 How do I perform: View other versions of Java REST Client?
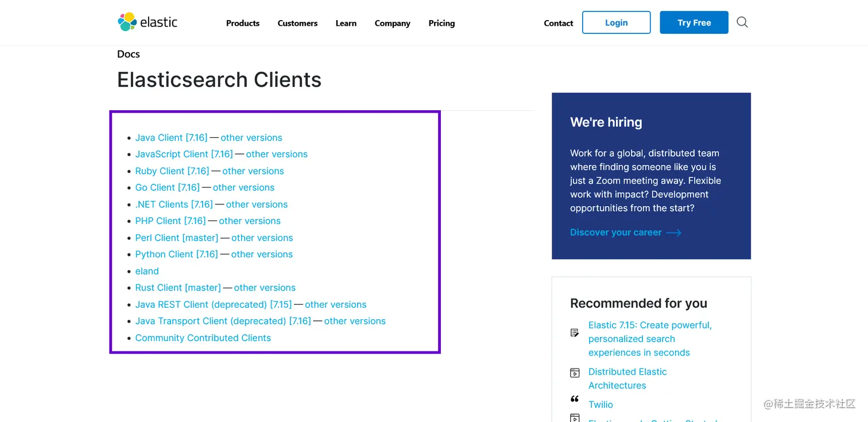click(x=336, y=305)
